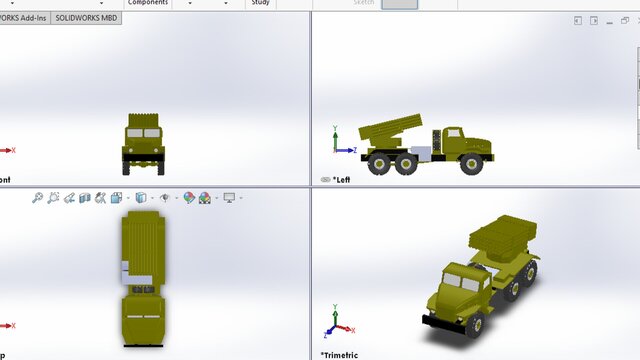
Task: Select the Zoom to Area tool
Action: click(53, 198)
